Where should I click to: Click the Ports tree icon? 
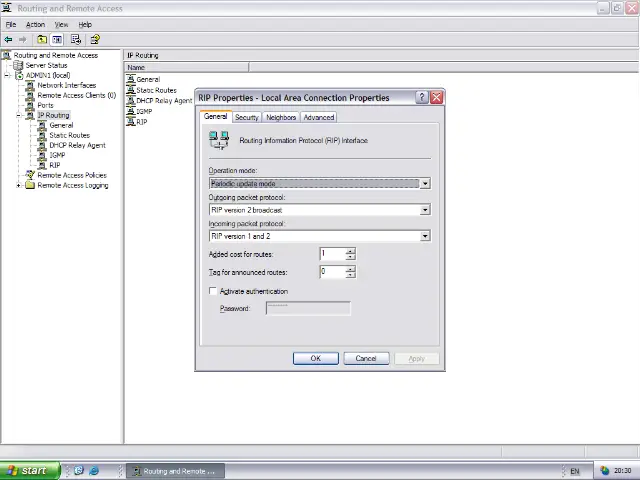pos(30,105)
